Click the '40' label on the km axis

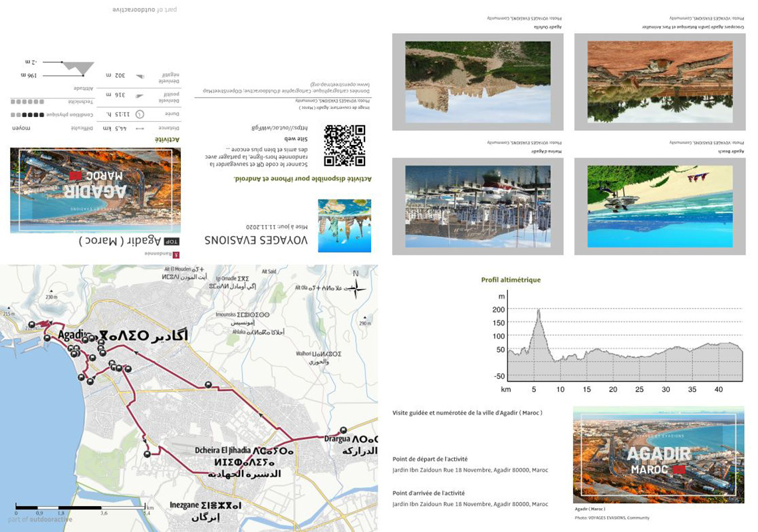[x=718, y=389]
